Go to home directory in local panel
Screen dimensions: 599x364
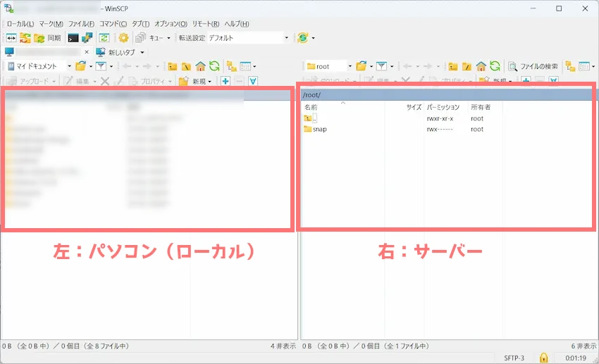[200, 66]
